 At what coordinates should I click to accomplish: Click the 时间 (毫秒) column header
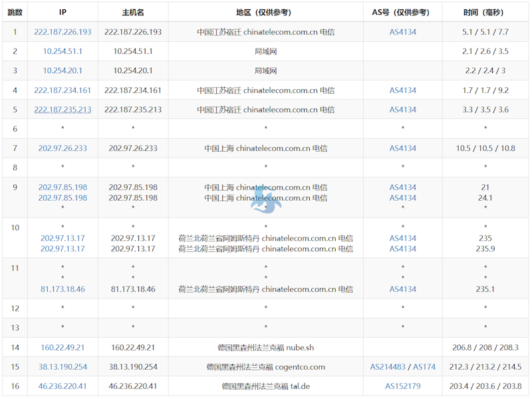click(x=485, y=12)
